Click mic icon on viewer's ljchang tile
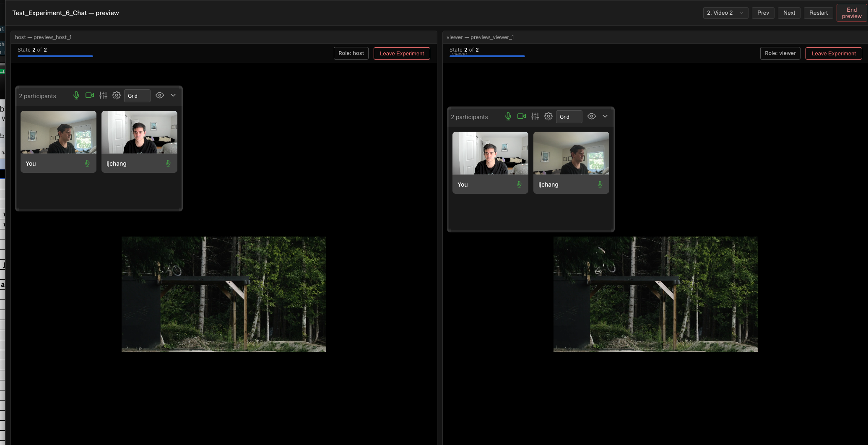The width and height of the screenshot is (868, 445). point(600,184)
